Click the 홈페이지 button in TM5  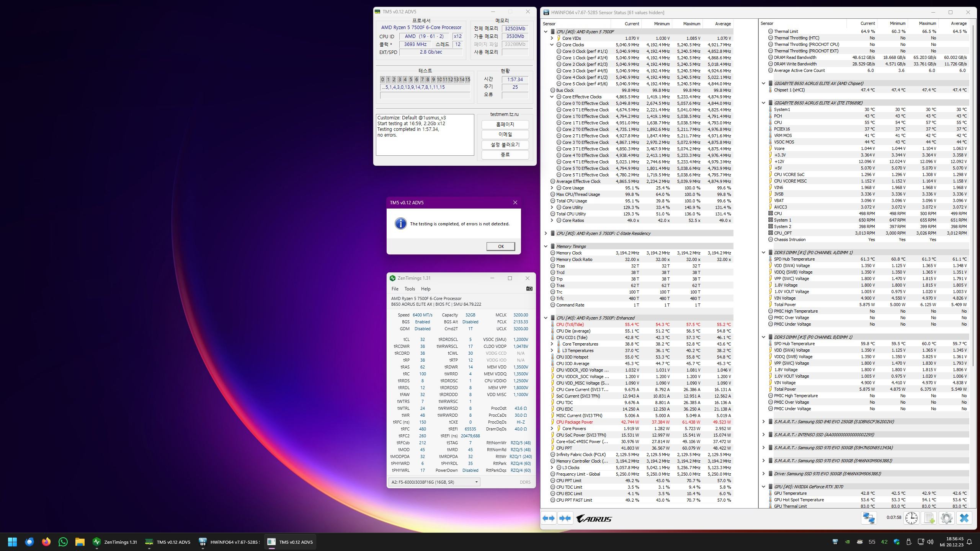tap(505, 124)
